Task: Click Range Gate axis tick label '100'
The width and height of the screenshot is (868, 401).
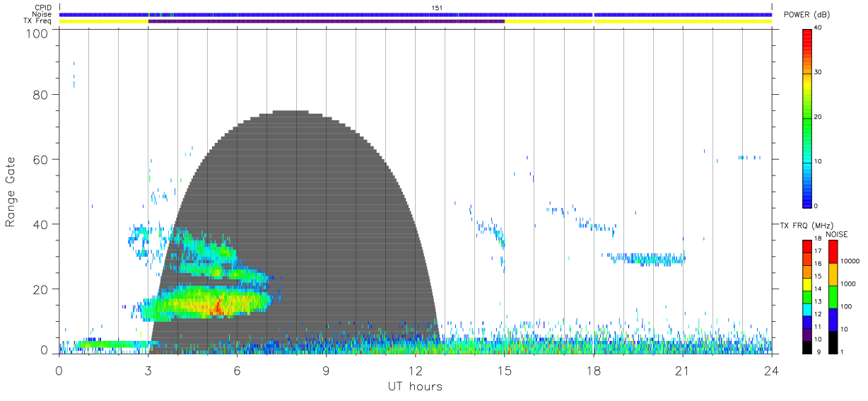Action: 37,33
